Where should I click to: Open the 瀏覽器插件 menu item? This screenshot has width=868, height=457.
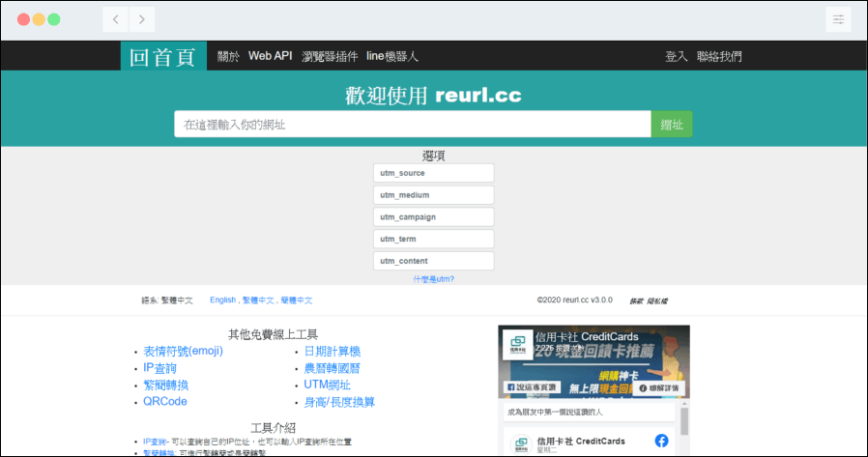[330, 56]
